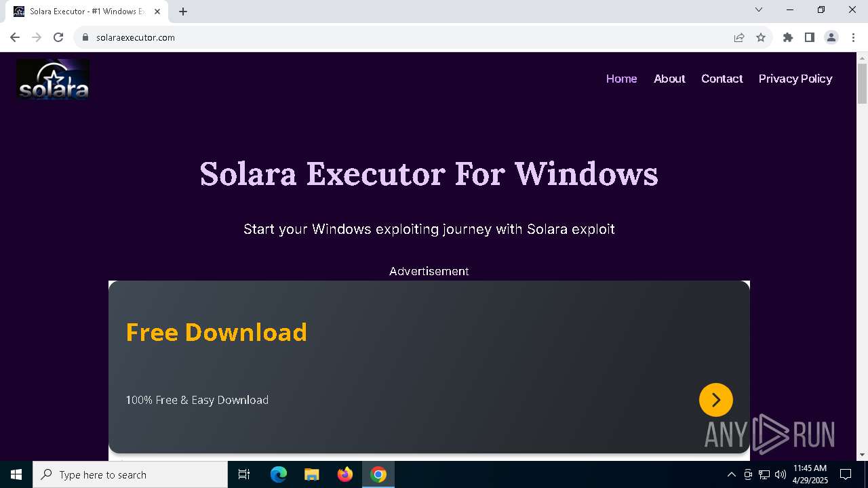868x488 pixels.
Task: Click the yellow arrow download button
Action: click(716, 400)
